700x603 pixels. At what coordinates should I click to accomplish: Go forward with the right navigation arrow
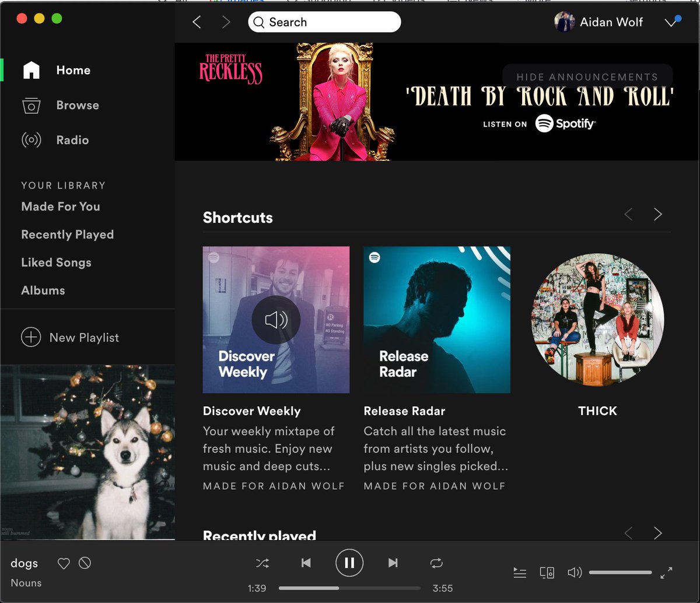point(226,22)
